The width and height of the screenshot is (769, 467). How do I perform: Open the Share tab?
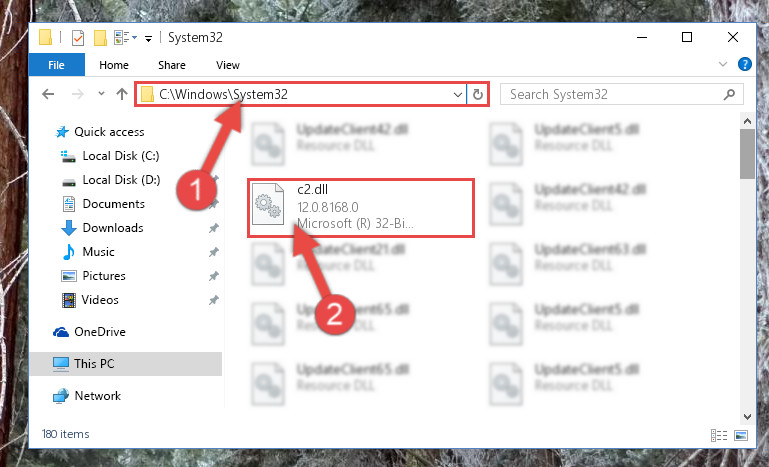pos(172,65)
